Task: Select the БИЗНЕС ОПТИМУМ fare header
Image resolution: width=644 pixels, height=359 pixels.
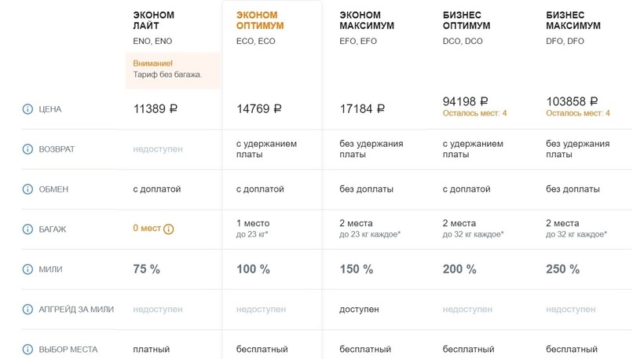Action: click(x=467, y=20)
